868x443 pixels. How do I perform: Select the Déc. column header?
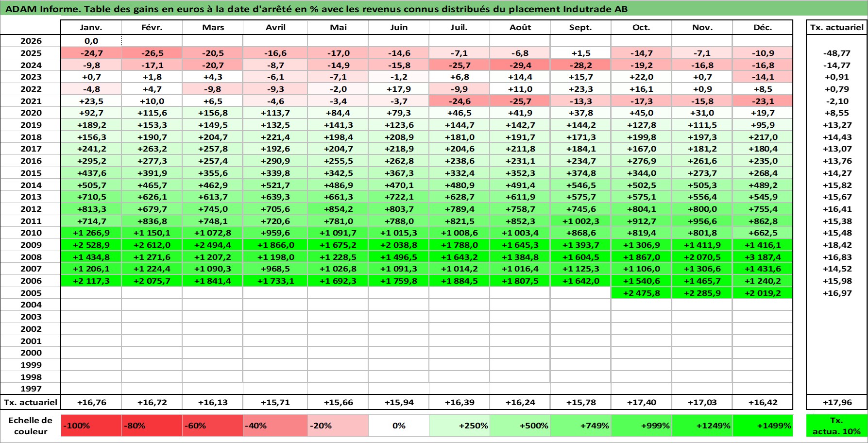tap(763, 28)
